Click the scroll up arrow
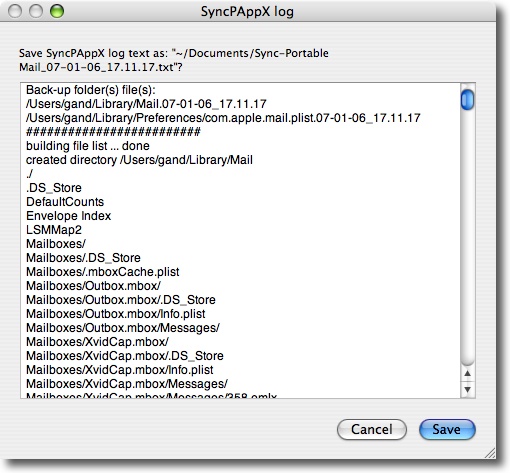510x473 pixels. (468, 374)
